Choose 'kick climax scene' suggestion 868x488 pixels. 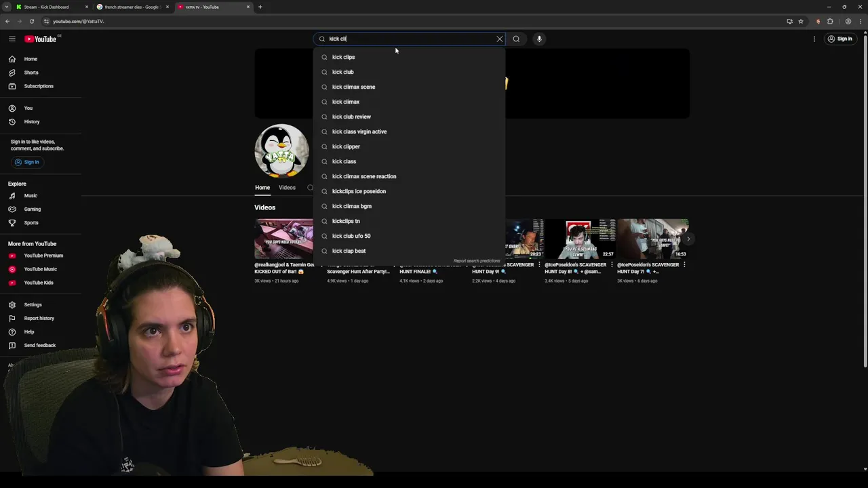click(409, 87)
